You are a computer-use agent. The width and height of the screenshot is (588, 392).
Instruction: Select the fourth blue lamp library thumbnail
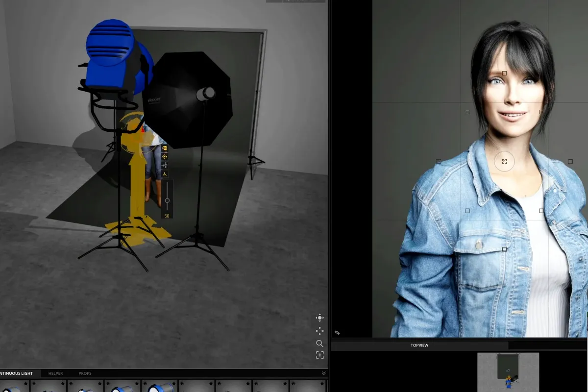(x=122, y=387)
